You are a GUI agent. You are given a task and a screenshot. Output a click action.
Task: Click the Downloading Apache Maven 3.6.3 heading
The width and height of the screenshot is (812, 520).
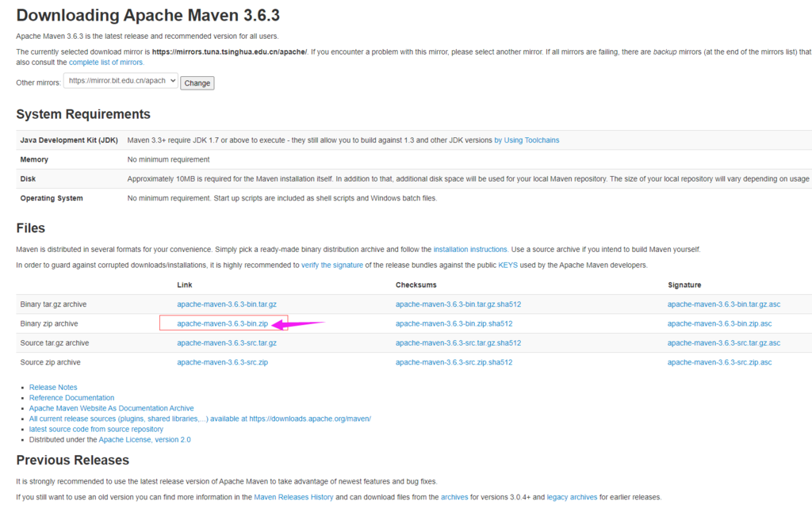coord(148,16)
